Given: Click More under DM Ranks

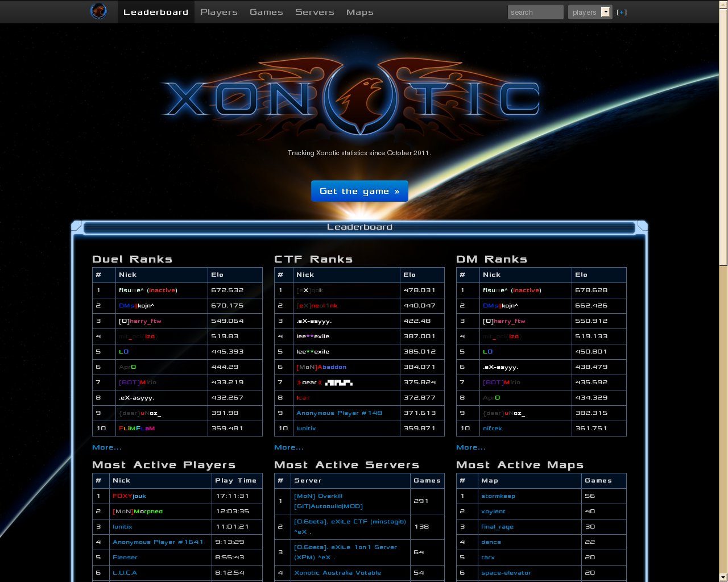Looking at the screenshot, I should 471,447.
